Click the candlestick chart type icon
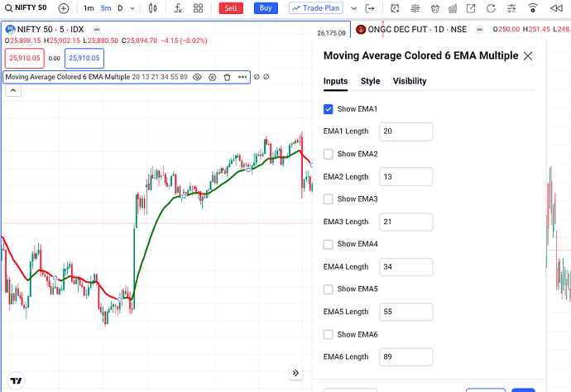 152,8
